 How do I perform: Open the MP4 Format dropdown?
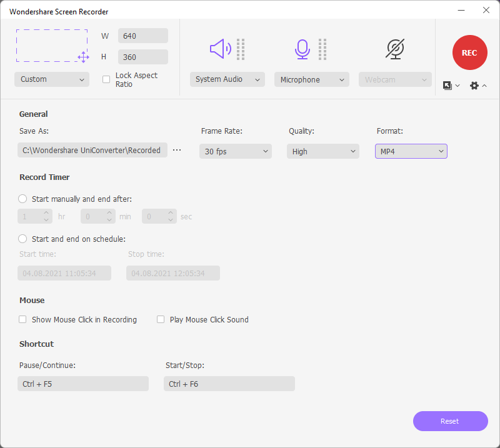click(411, 151)
